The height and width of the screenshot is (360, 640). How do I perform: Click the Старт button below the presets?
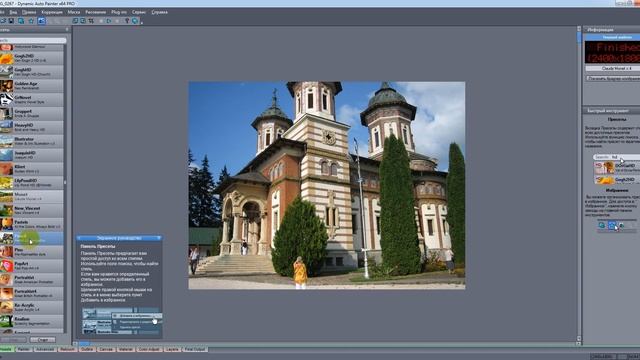(x=42, y=340)
